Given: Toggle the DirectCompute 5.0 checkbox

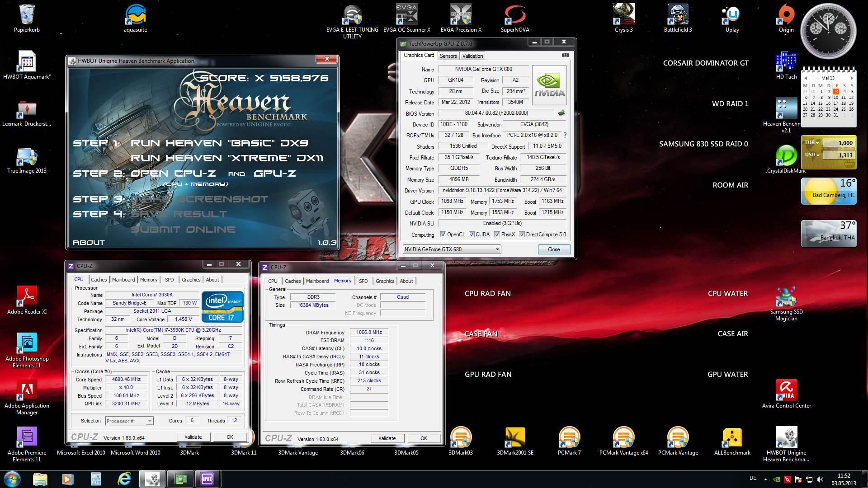Looking at the screenshot, I should 522,235.
